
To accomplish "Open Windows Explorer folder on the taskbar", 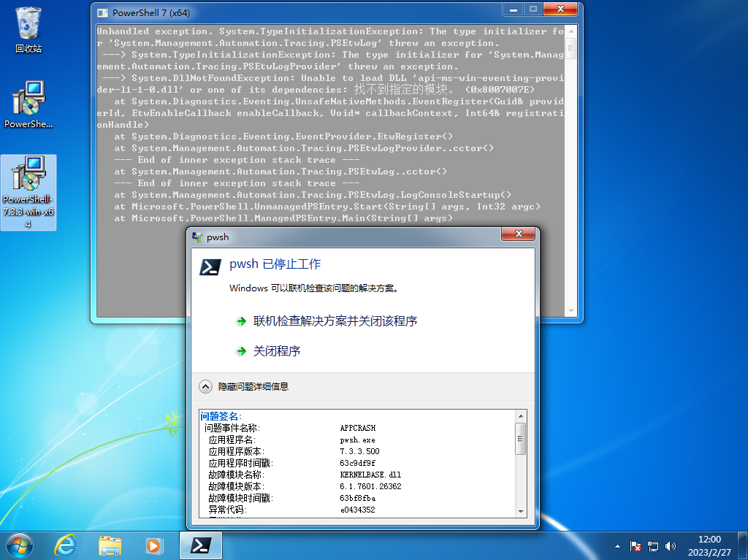I will (110, 545).
